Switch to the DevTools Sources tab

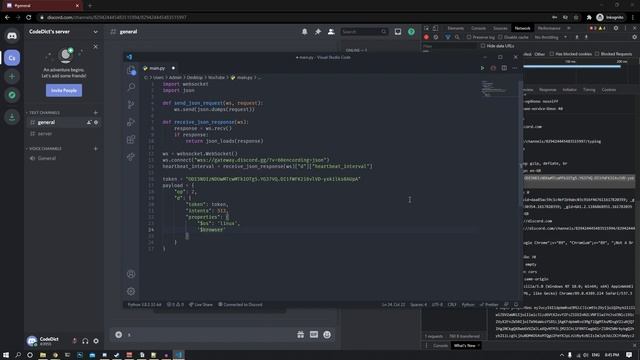click(500, 28)
